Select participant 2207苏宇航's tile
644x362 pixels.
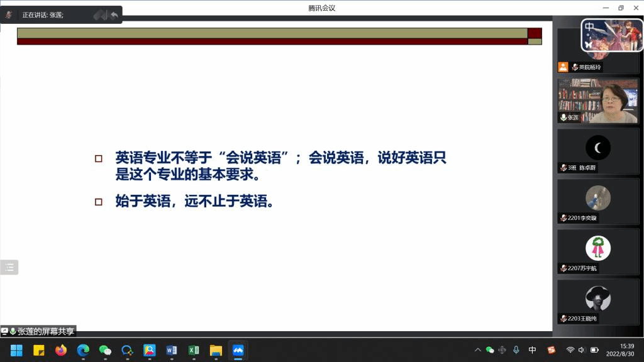tap(597, 251)
